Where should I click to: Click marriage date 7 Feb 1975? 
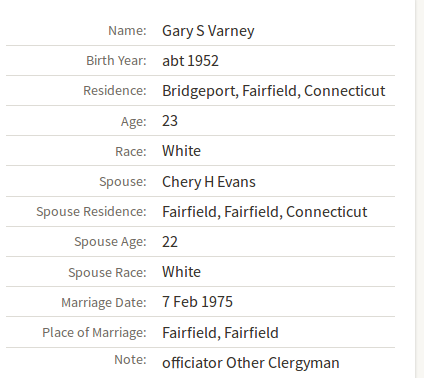click(197, 302)
